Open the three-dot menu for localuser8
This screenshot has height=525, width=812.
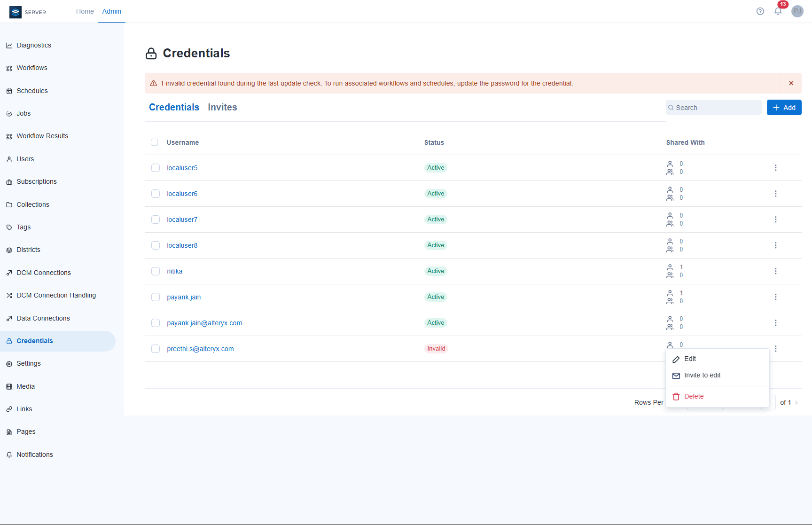775,245
